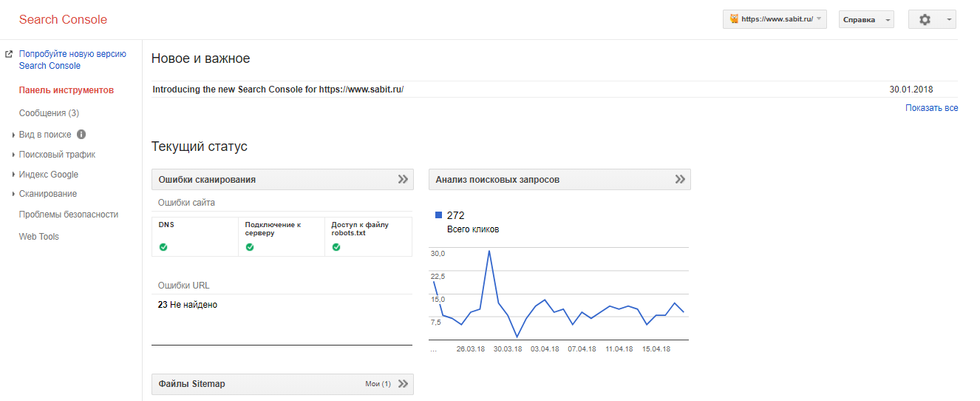This screenshot has height=401, width=980.
Task: Click the peak point on the clicks chart
Action: click(x=489, y=251)
